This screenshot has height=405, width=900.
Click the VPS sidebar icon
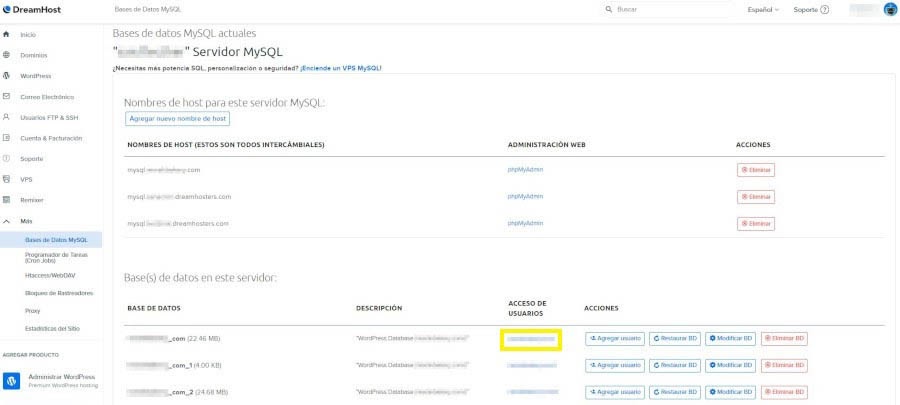point(7,179)
